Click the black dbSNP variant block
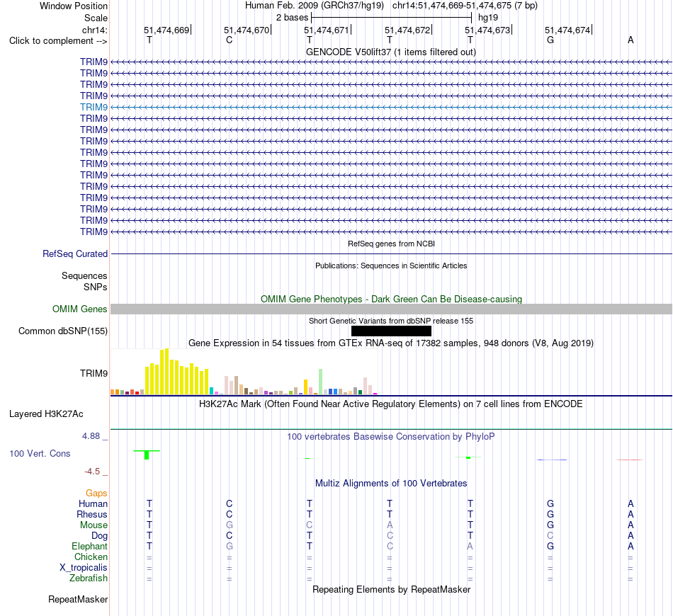 point(391,331)
